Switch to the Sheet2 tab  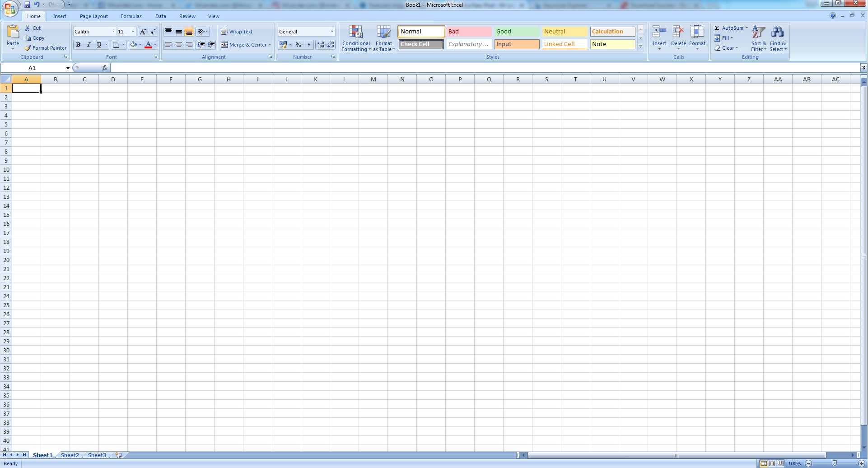coord(70,455)
